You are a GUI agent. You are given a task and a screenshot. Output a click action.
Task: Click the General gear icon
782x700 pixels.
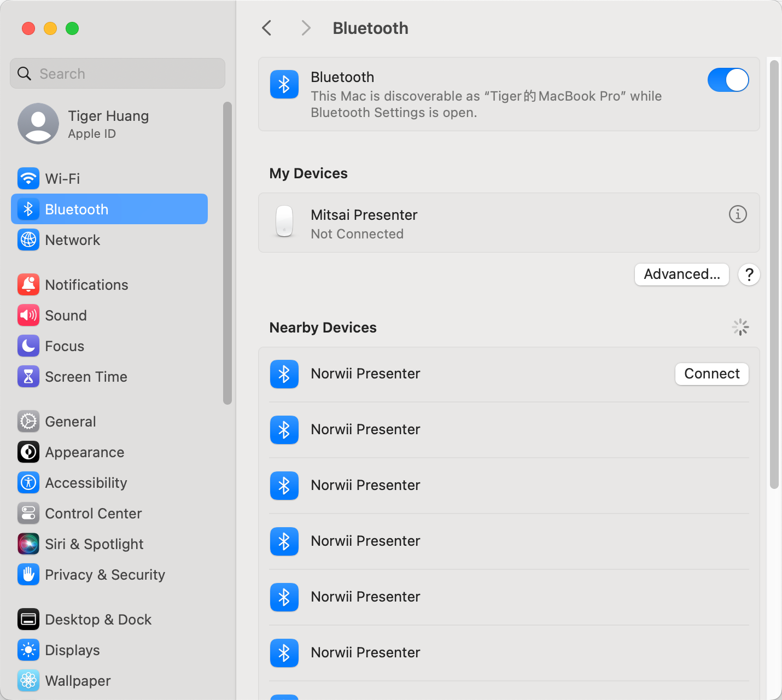pyautogui.click(x=28, y=421)
